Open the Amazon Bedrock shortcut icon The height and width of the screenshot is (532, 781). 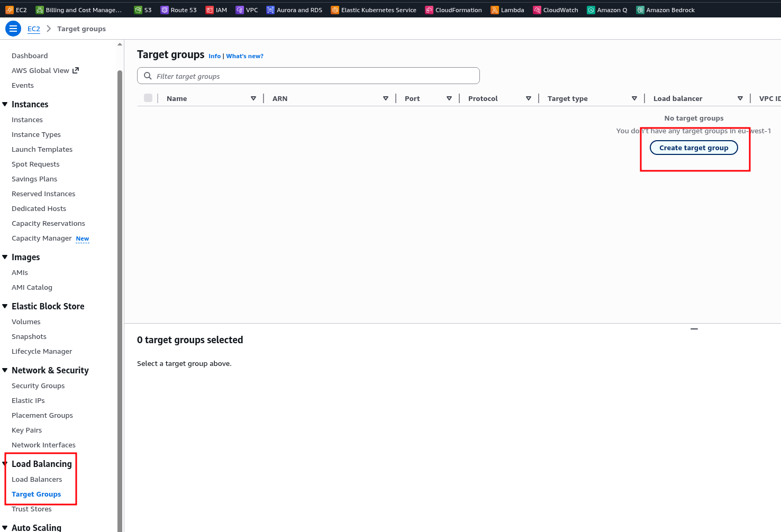click(640, 10)
